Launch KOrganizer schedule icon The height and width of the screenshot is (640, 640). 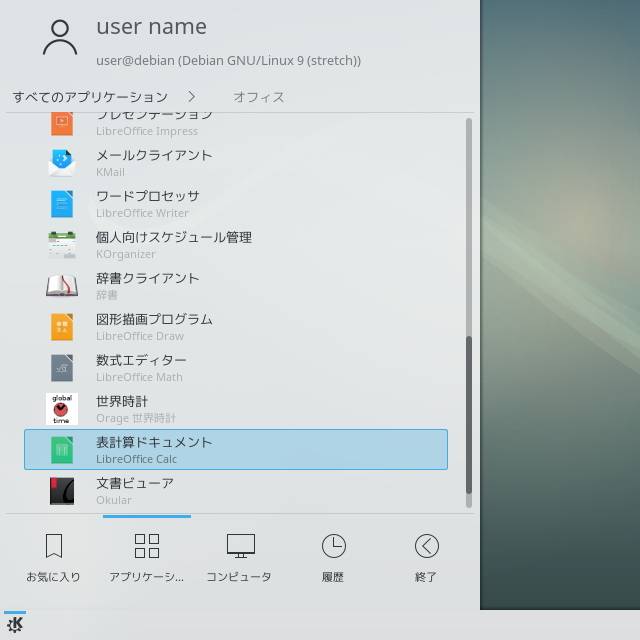(x=62, y=245)
